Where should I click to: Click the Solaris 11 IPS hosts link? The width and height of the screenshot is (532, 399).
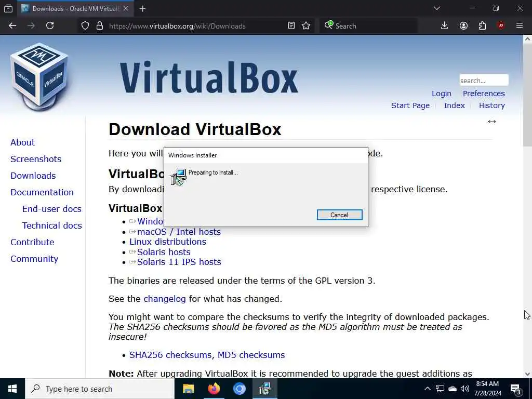179,262
